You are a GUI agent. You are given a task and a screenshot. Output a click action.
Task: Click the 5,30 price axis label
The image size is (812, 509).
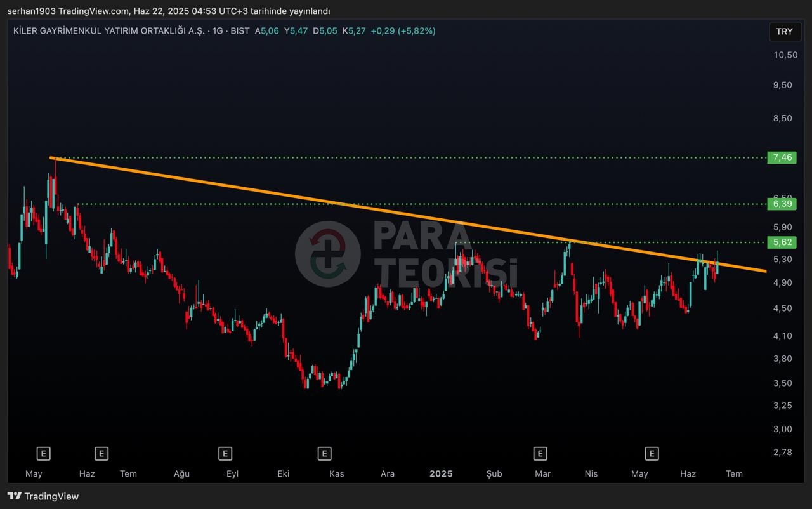click(x=783, y=259)
